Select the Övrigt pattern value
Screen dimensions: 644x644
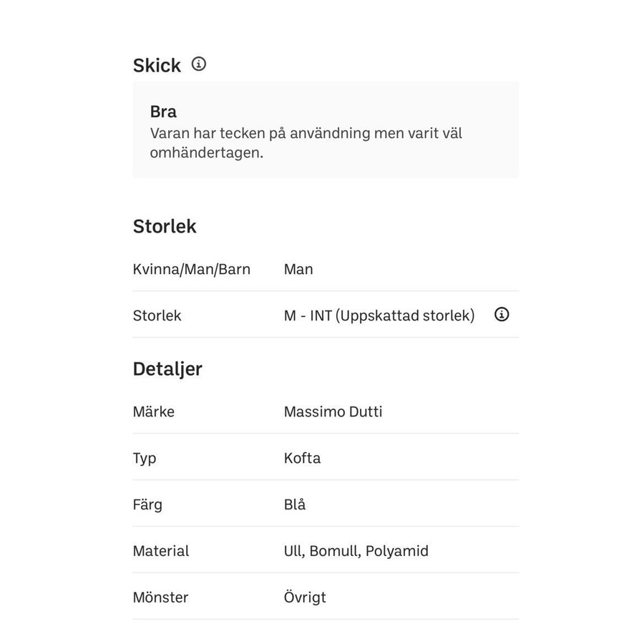coord(305,597)
